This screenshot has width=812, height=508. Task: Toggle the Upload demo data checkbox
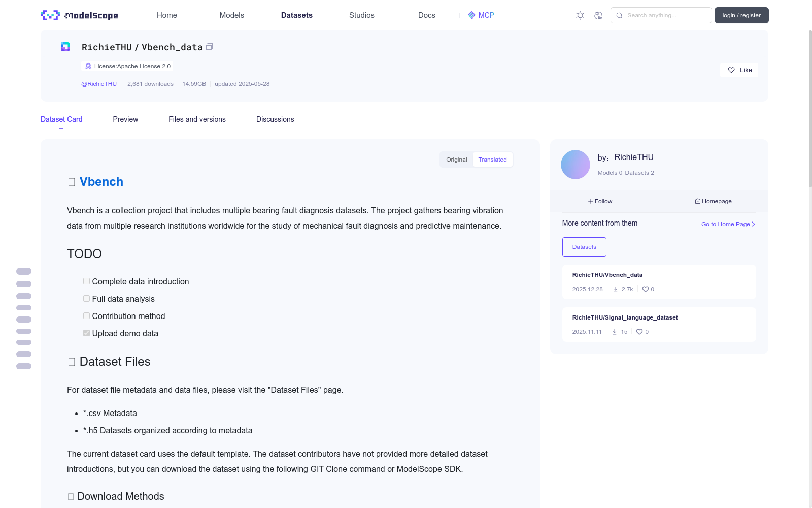point(87,333)
